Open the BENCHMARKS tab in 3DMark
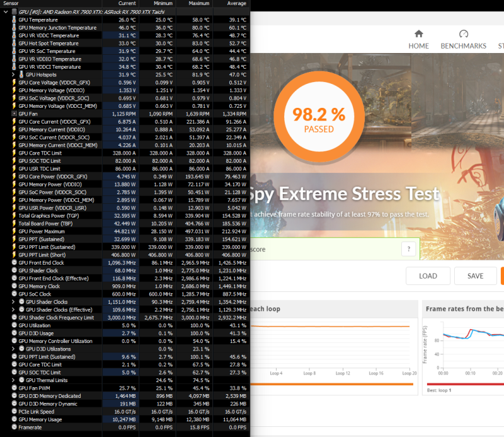 click(x=463, y=40)
